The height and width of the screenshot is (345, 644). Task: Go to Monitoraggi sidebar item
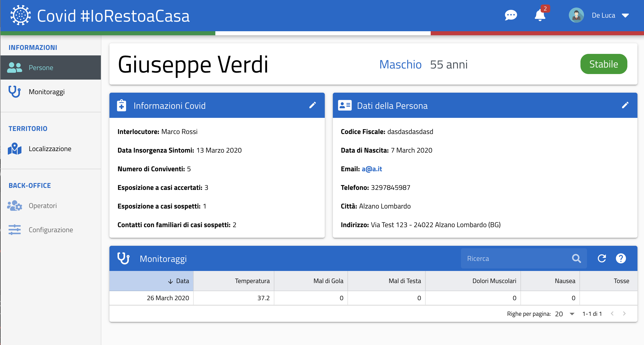(x=47, y=92)
